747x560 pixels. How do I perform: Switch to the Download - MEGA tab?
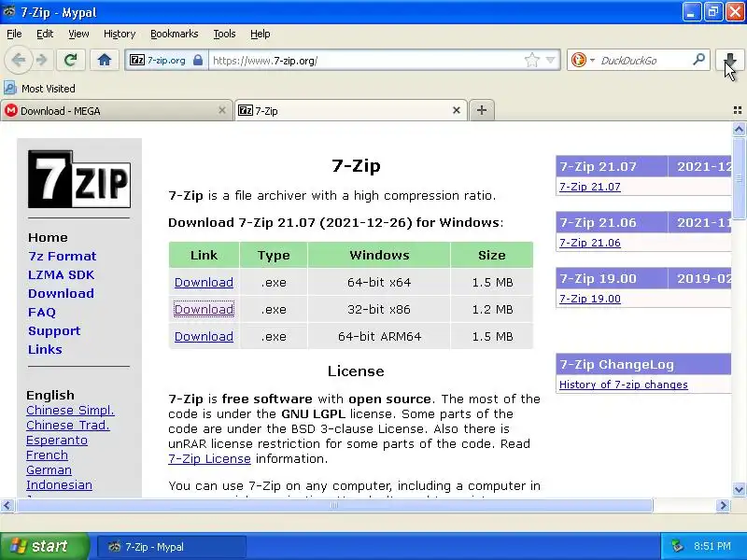click(x=117, y=110)
